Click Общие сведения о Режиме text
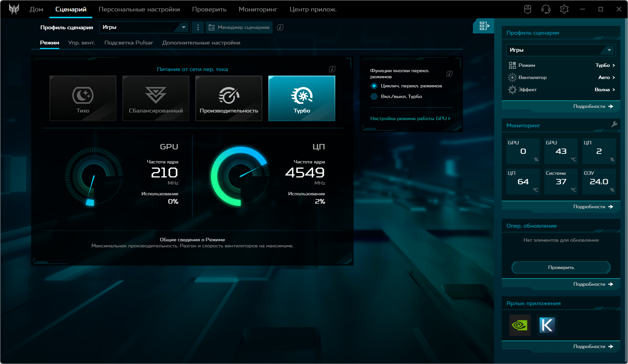This screenshot has height=364, width=628. [x=192, y=240]
